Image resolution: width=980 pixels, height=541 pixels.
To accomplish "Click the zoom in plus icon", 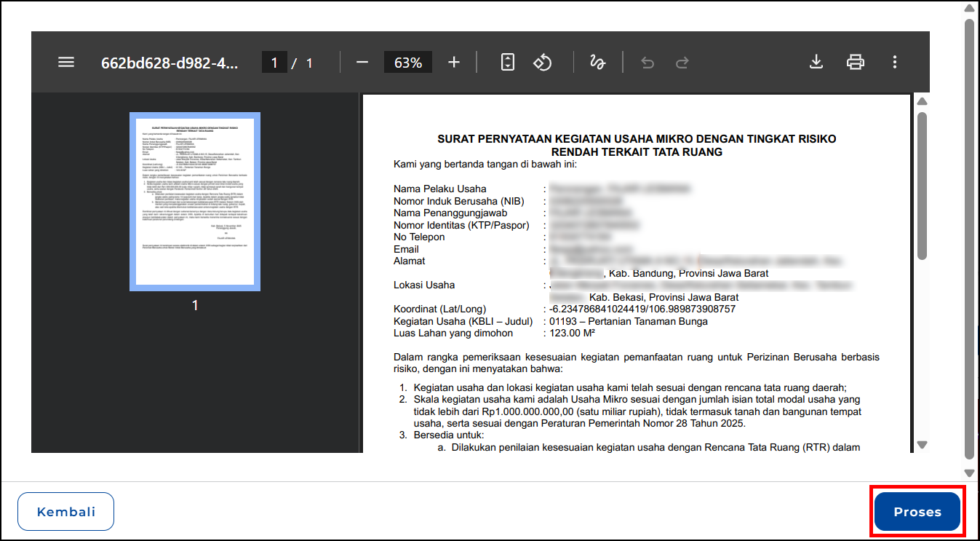I will [x=454, y=63].
